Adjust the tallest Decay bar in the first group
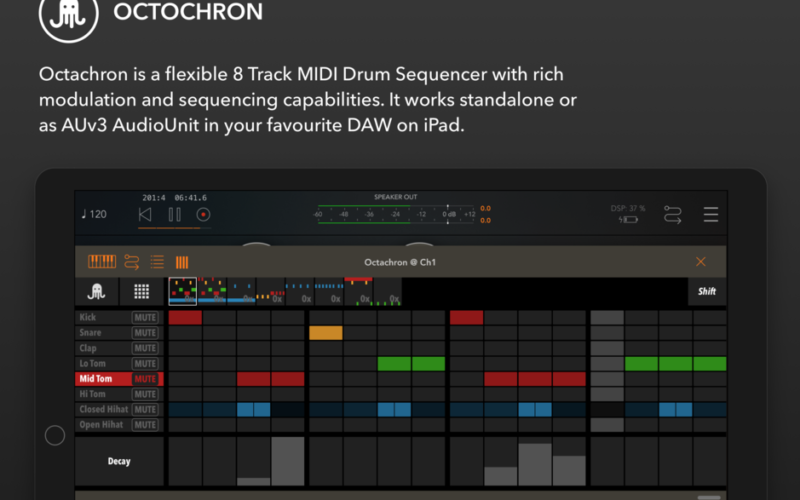 coord(288,461)
